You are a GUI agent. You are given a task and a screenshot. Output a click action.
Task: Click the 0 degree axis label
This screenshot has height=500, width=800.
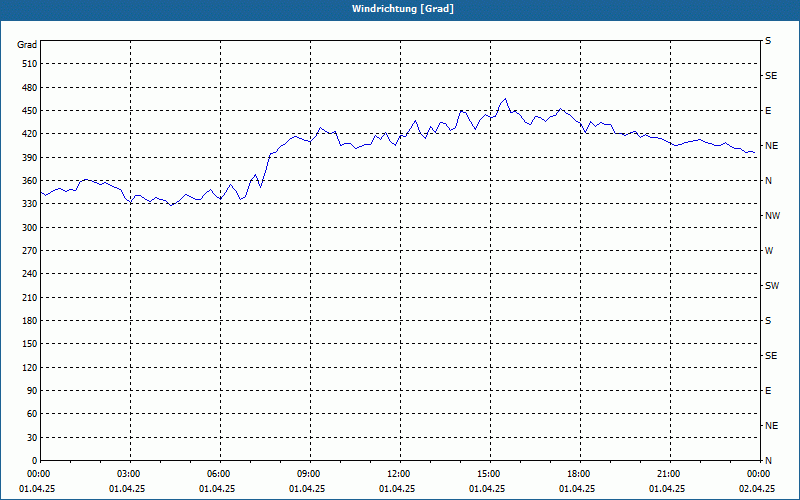point(34,461)
